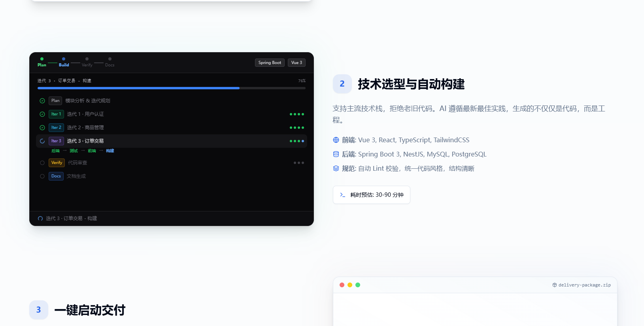Click the delivery-package.zip filename
Viewport: 644px width, 326px height.
coord(585,285)
